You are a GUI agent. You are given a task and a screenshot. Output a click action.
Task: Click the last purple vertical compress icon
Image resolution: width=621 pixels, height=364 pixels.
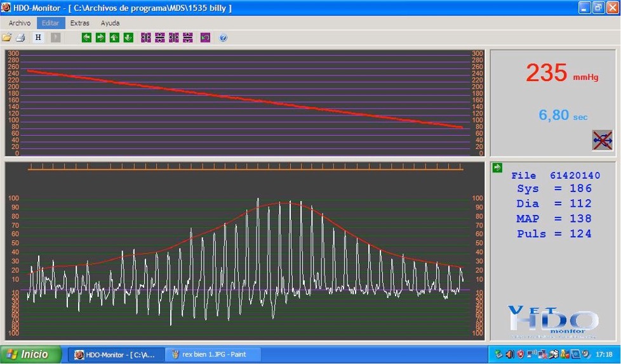tap(188, 38)
